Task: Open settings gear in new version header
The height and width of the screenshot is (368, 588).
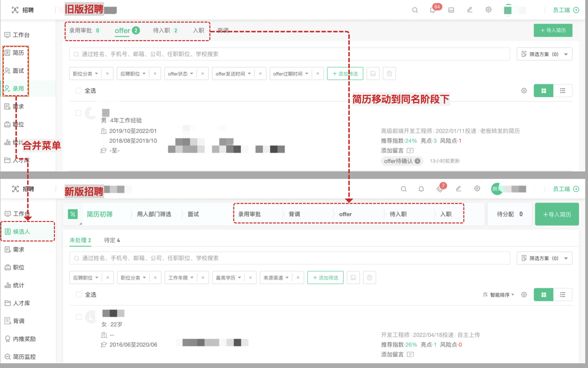Action: click(477, 189)
